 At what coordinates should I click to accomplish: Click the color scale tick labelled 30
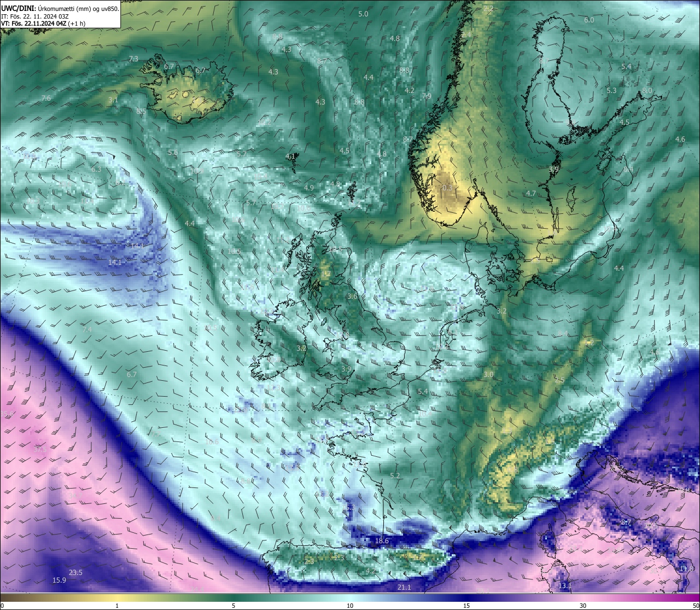583,606
